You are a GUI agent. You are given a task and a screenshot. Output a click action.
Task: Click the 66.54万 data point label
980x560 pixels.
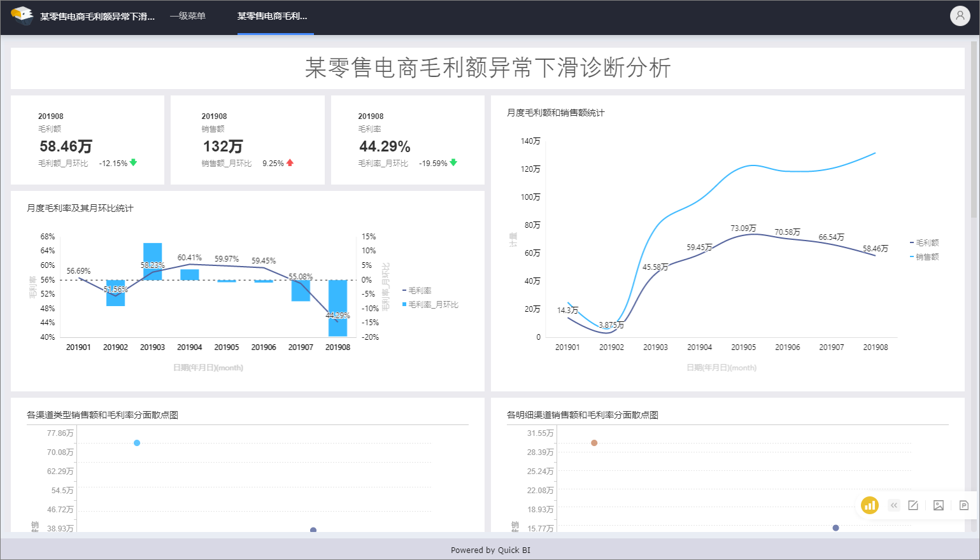[831, 237]
